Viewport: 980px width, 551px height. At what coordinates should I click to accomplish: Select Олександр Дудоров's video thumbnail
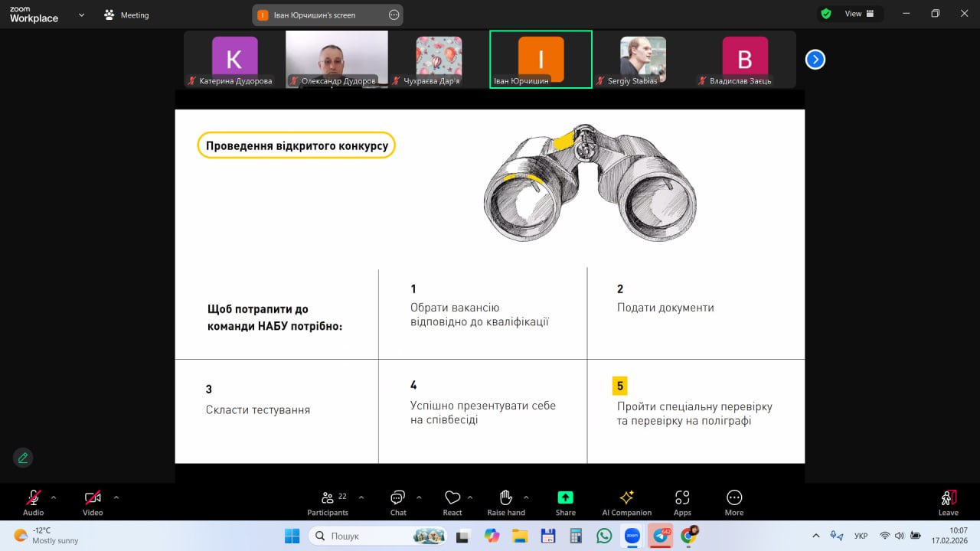[337, 58]
